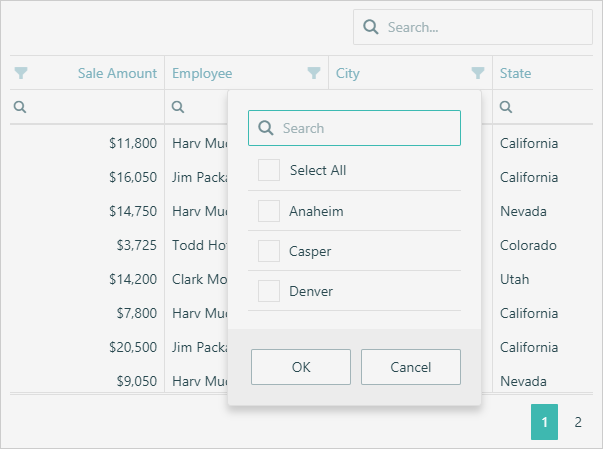603x449 pixels.
Task: Click search icon in Employee filter row
Action: click(178, 107)
